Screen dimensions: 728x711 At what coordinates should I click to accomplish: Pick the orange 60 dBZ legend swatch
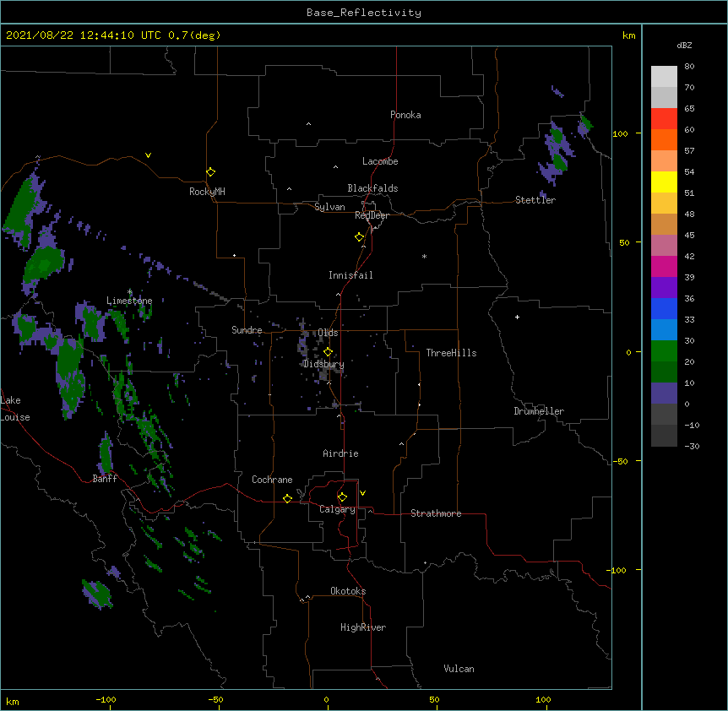click(x=664, y=139)
